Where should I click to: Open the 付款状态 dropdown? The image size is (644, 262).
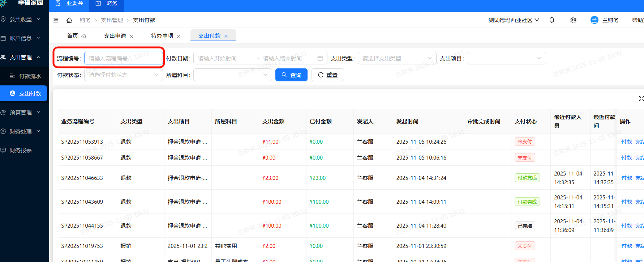tap(123, 75)
